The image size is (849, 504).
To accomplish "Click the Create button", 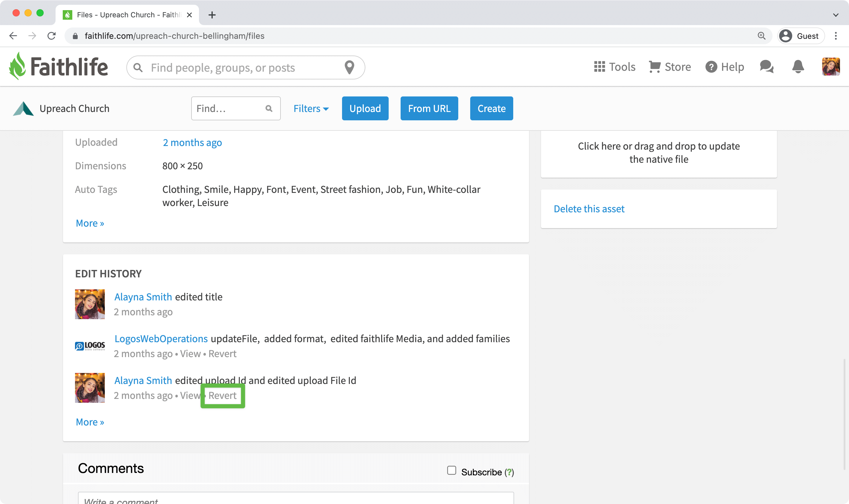I will (491, 108).
